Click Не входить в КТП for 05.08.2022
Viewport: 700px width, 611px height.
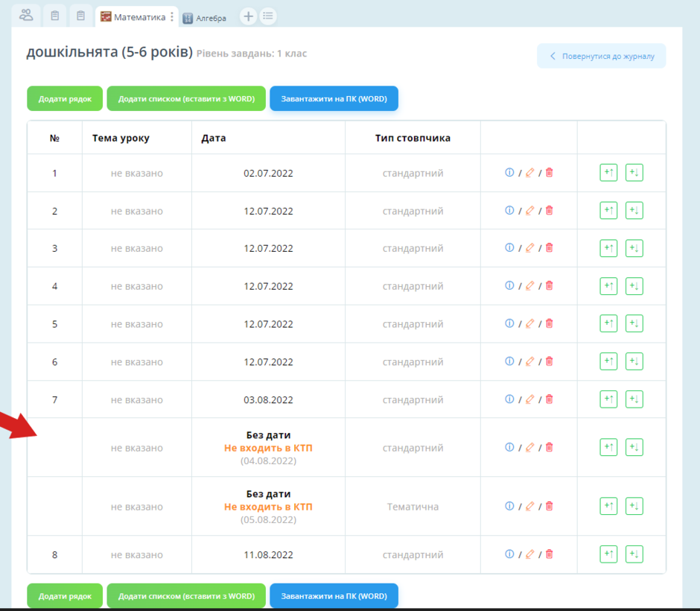tap(268, 507)
